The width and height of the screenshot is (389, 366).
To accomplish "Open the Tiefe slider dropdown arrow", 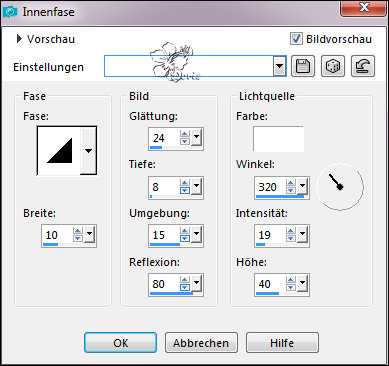I will click(x=196, y=186).
